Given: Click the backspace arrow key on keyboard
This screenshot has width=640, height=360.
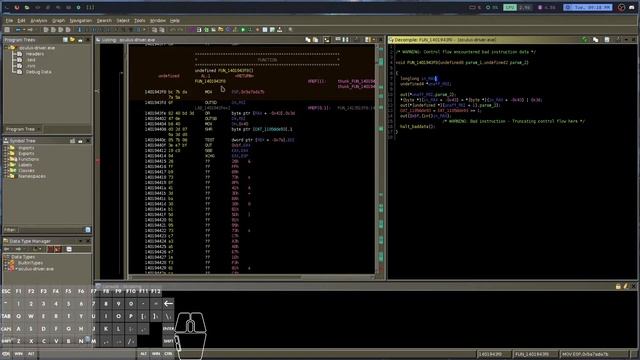Looking at the screenshot, I should pyautogui.click(x=168, y=304).
